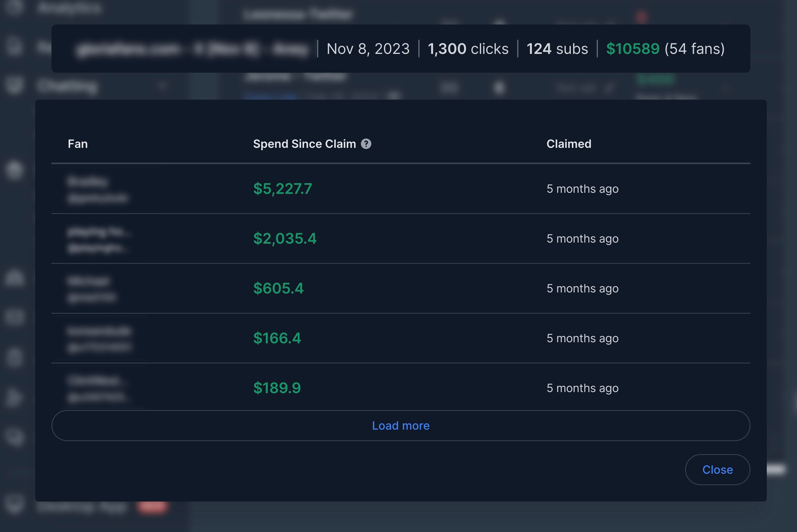Screen dimensions: 797x532
Task: Select the $605.4 spend amount
Action: (278, 288)
